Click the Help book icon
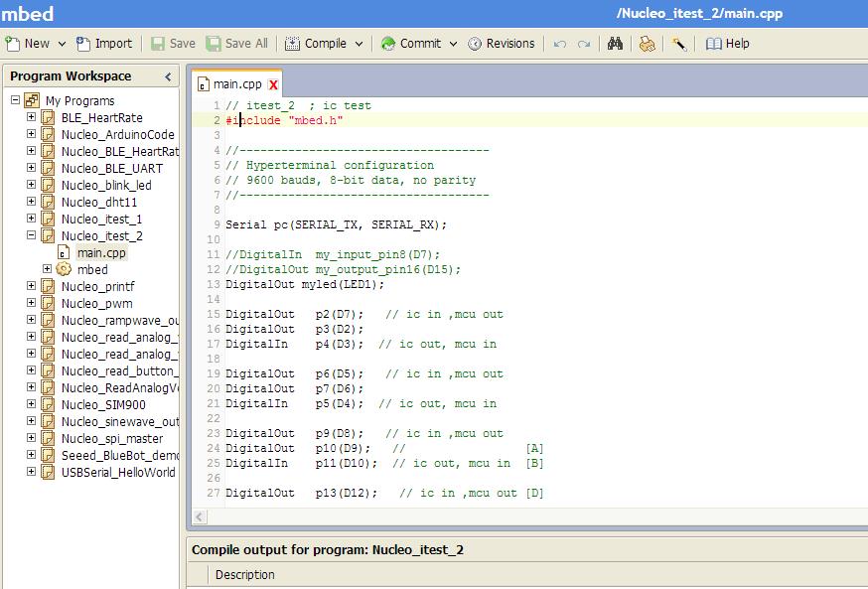 [713, 44]
